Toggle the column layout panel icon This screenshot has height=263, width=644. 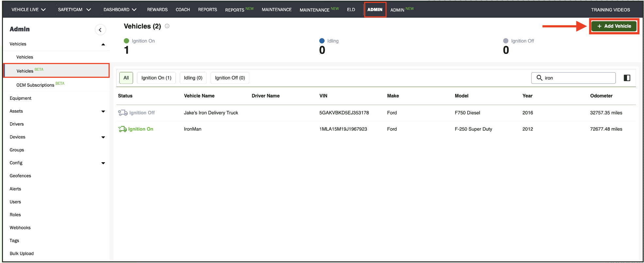(627, 78)
